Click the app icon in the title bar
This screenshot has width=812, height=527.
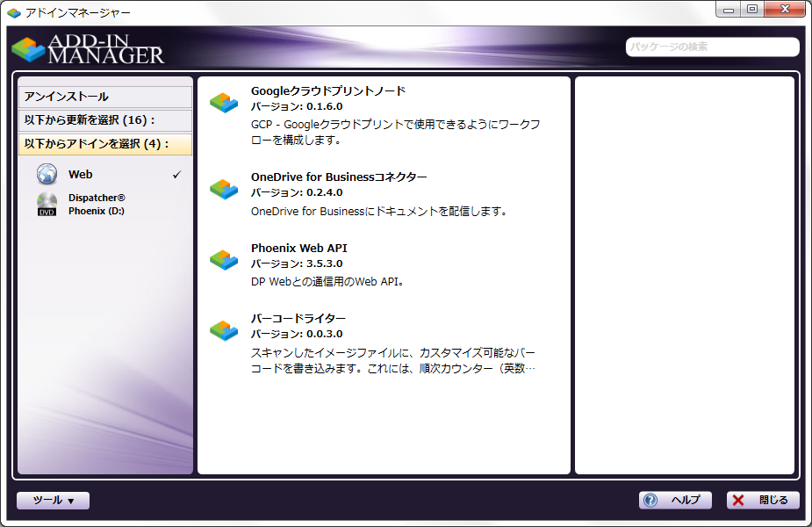click(14, 12)
